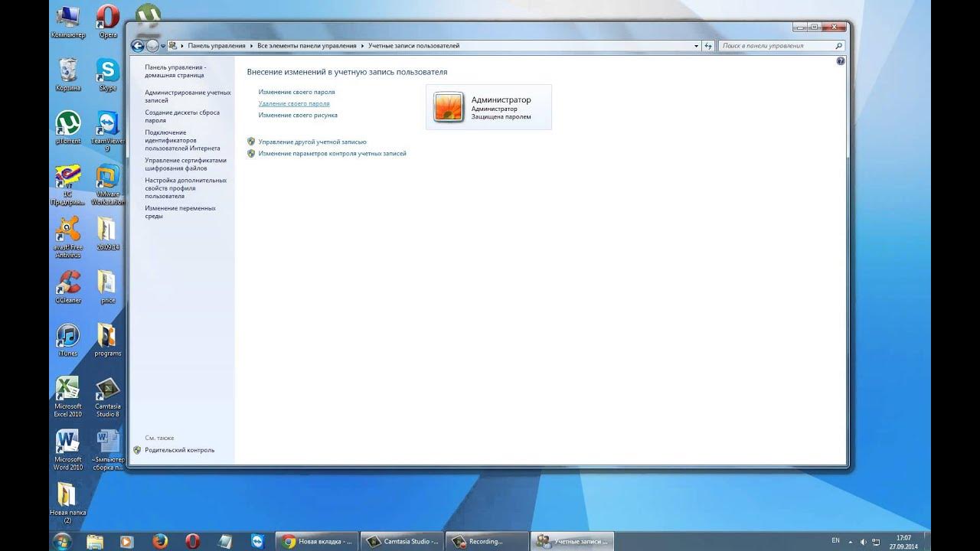The image size is (980, 551).
Task: Open the 1C Предприятие desktop shortcut
Action: pos(67,184)
